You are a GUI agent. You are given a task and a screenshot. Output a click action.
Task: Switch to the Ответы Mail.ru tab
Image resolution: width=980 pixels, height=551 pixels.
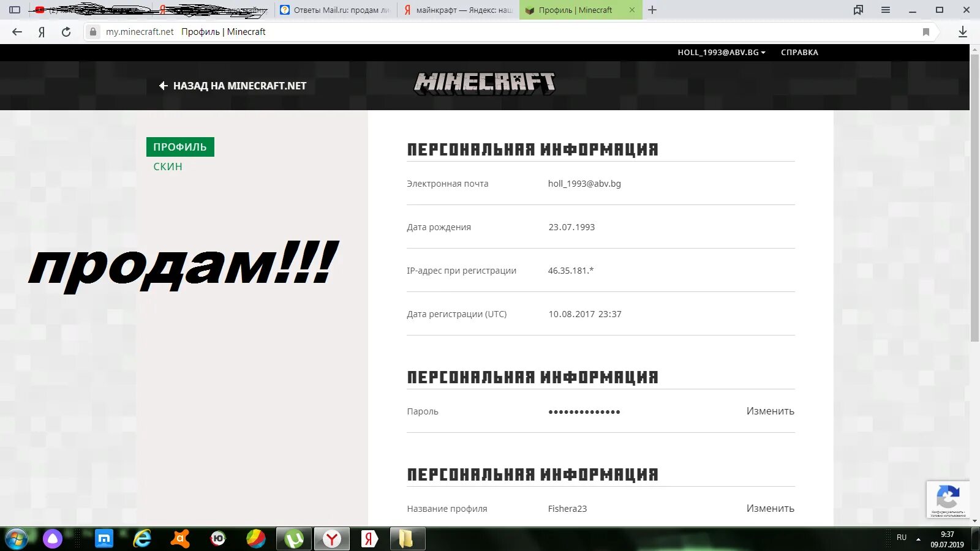(x=335, y=10)
